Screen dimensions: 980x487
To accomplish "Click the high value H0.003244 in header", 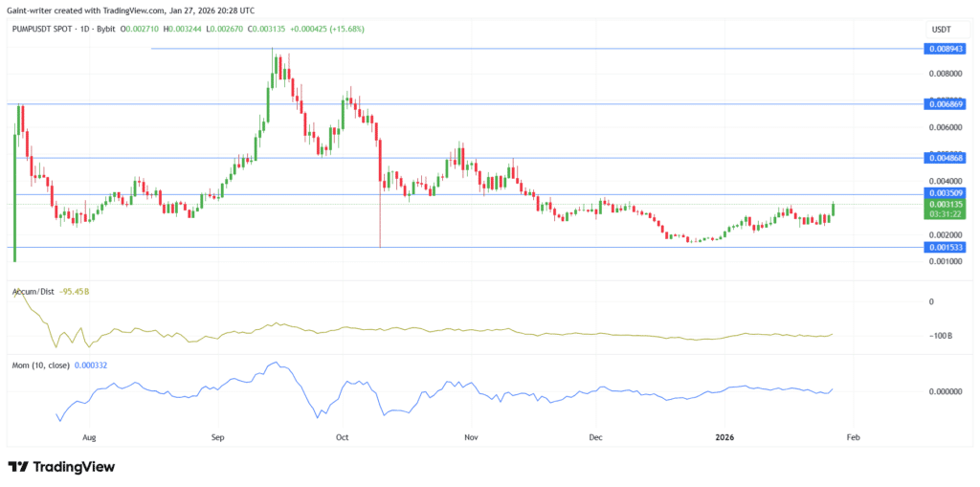I will [181, 30].
